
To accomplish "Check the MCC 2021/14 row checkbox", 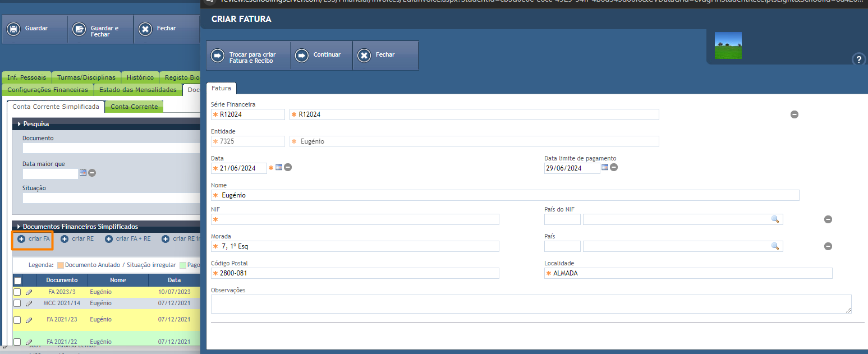I will tap(17, 303).
